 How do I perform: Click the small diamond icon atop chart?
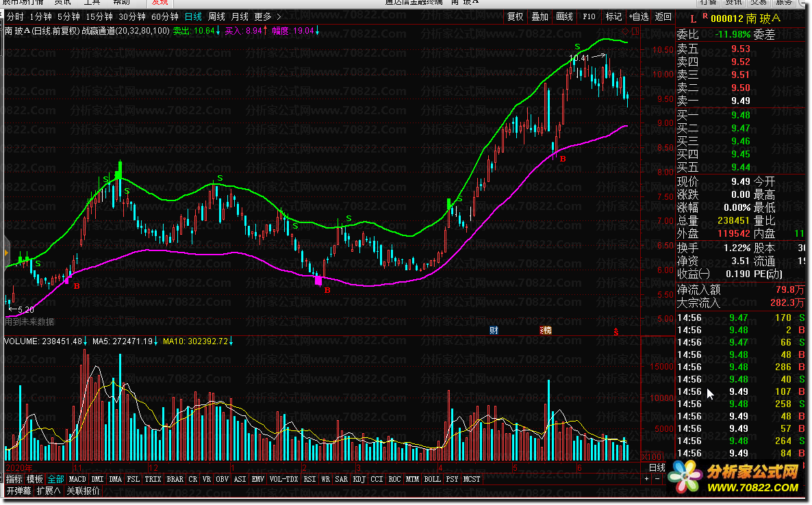[x=625, y=32]
